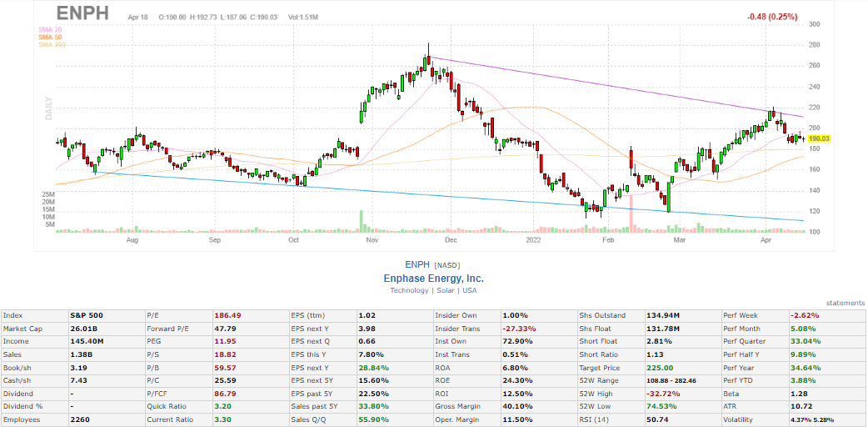Click the Gross Margin value 40.10%
Viewport: 868px width, 427px height.
(517, 406)
